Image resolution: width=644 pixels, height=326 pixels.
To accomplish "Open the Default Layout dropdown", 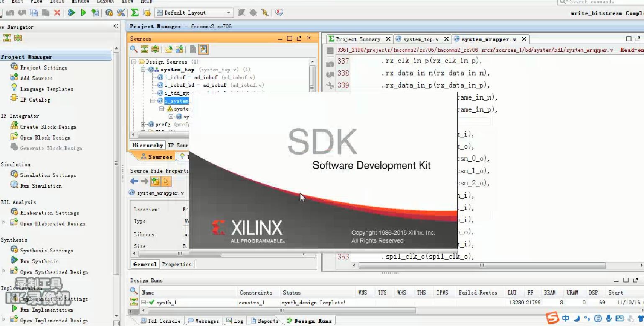I will (194, 13).
